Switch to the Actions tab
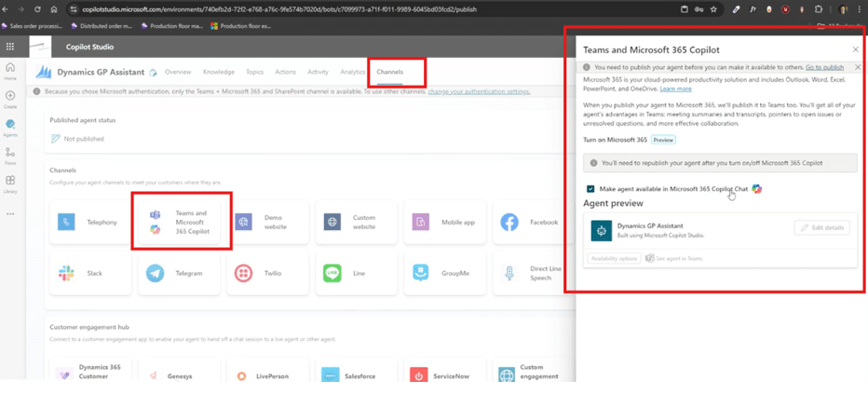This screenshot has width=868, height=395. point(286,72)
